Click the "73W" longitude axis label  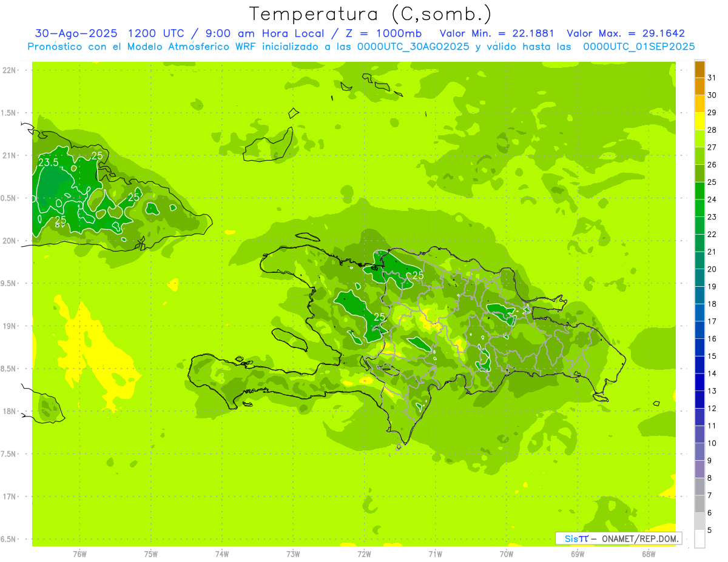click(293, 554)
